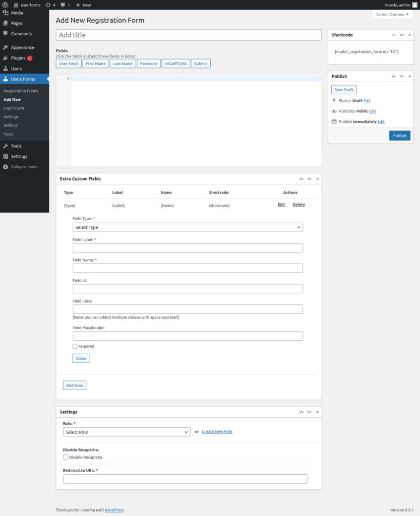Toggle the Publish panel collapse arrow
The width and height of the screenshot is (420, 516).
[411, 76]
